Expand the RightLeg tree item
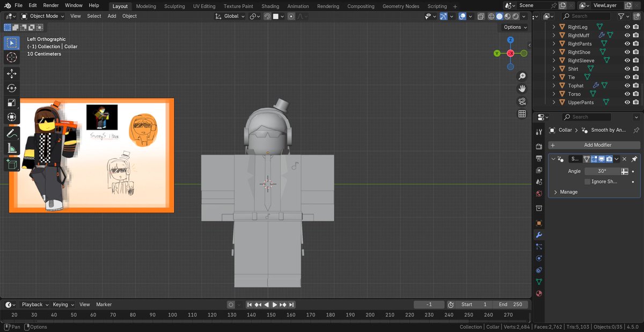644x332 pixels. click(554, 27)
